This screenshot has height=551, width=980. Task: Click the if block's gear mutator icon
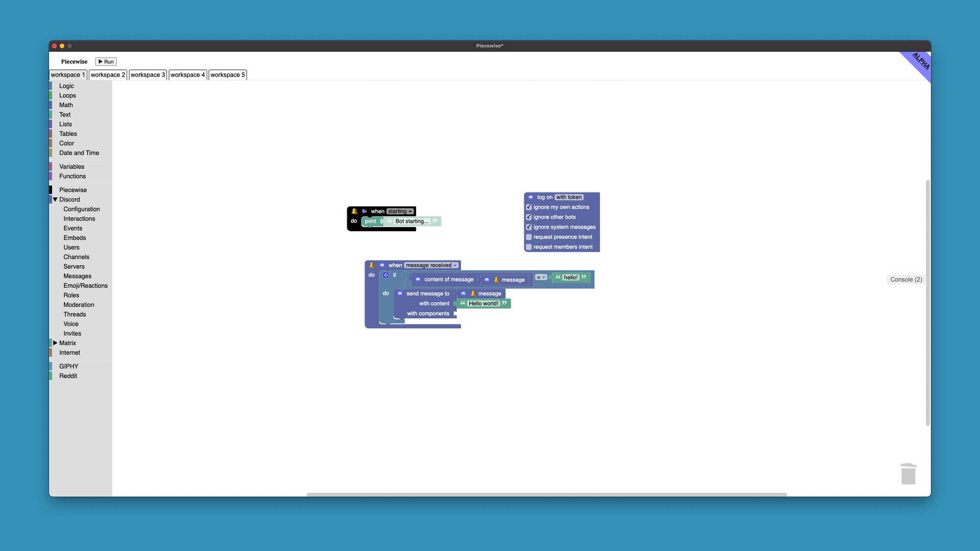(386, 275)
